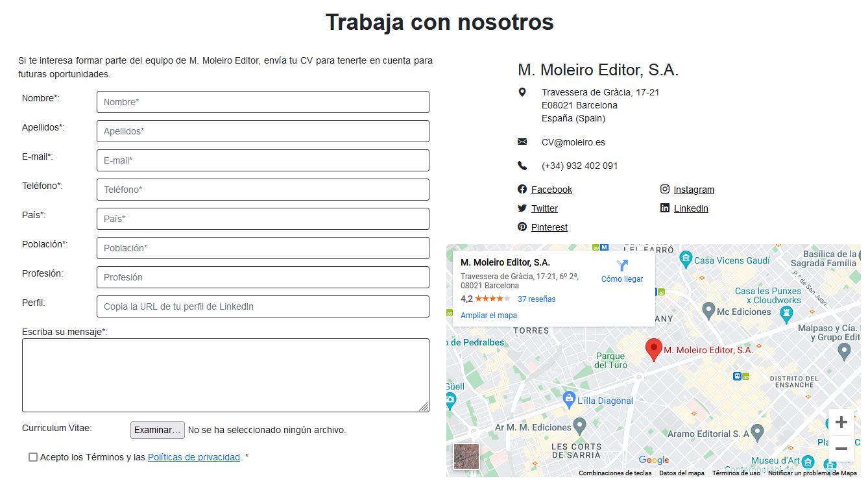This screenshot has height=485, width=868.
Task: Open the Pinterest icon
Action: coord(522,227)
